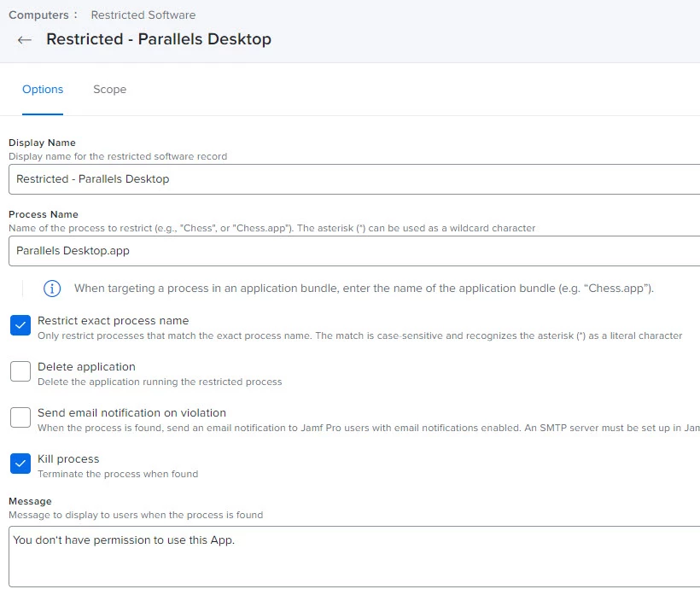
Task: Click the Kill process option label
Action: 68,459
